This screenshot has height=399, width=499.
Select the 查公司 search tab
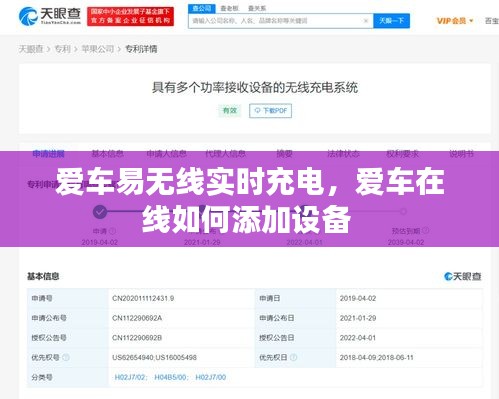click(202, 8)
